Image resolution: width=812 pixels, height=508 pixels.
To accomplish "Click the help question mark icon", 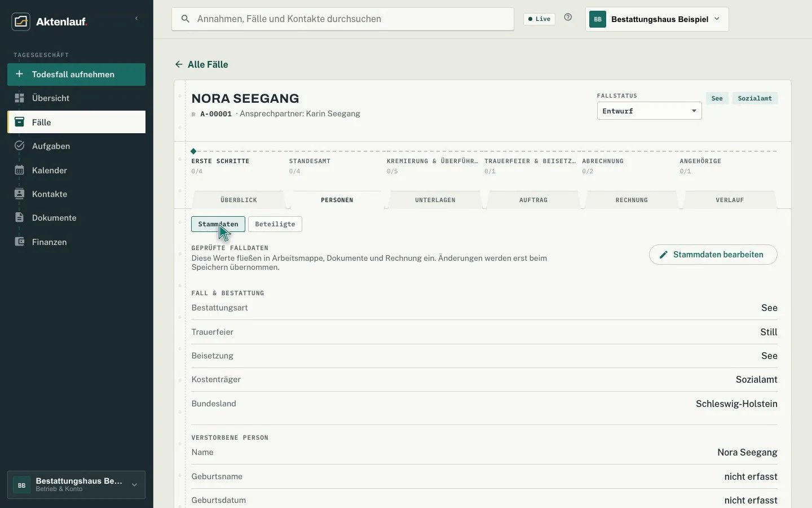I will coord(568,17).
